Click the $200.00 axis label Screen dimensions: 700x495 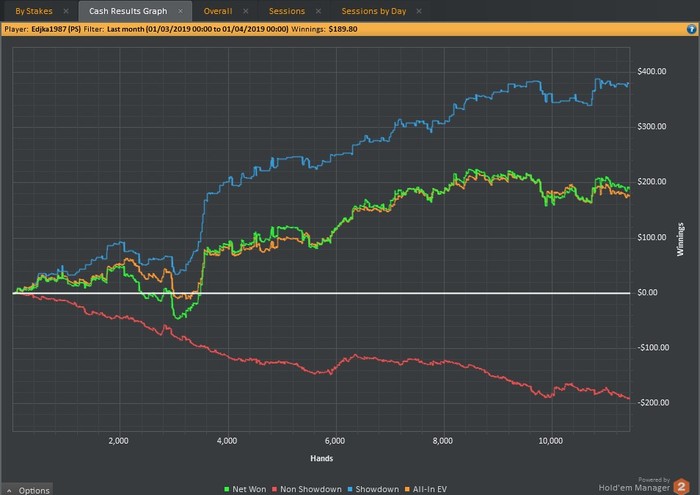coord(652,182)
